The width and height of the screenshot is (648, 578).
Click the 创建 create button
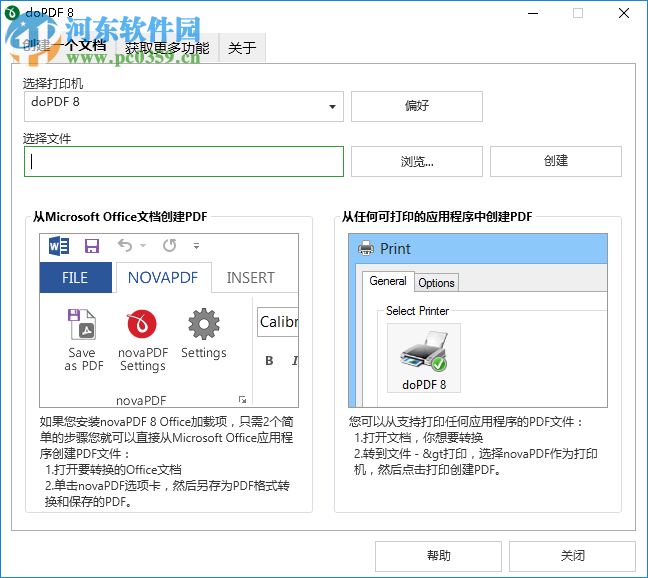click(555, 161)
